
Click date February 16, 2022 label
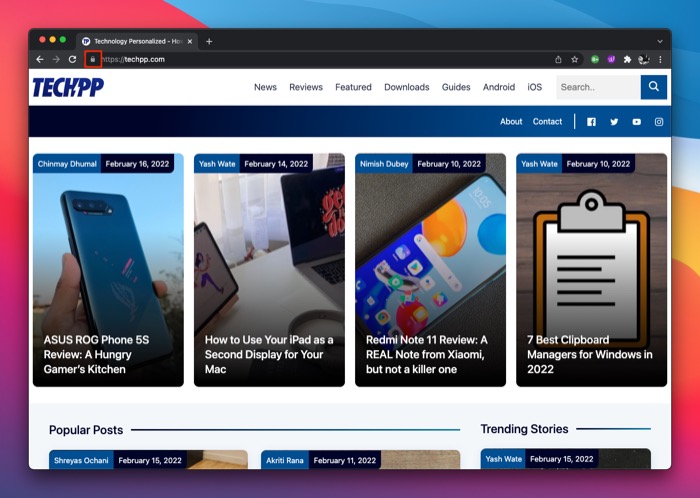click(x=137, y=164)
